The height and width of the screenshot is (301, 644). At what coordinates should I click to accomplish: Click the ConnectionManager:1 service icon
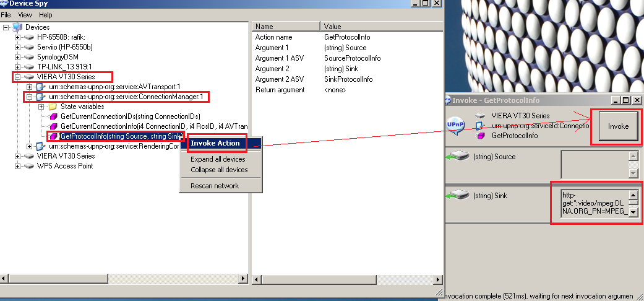(x=41, y=97)
